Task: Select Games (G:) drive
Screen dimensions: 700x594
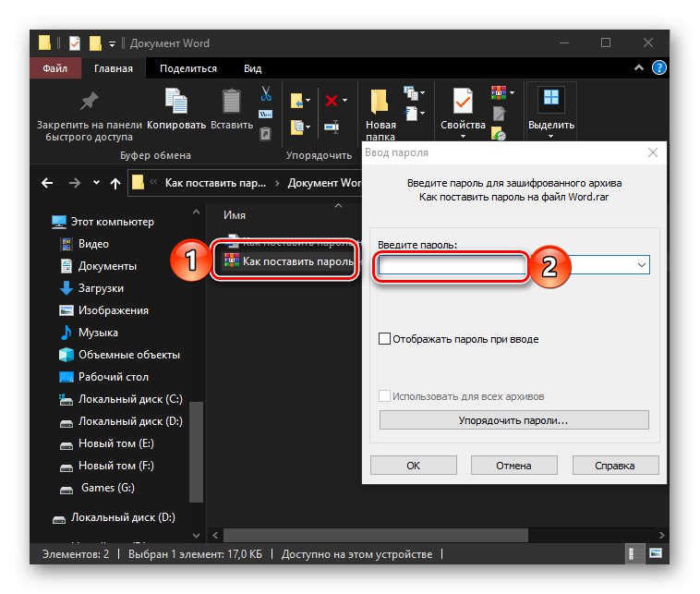Action: 98,488
